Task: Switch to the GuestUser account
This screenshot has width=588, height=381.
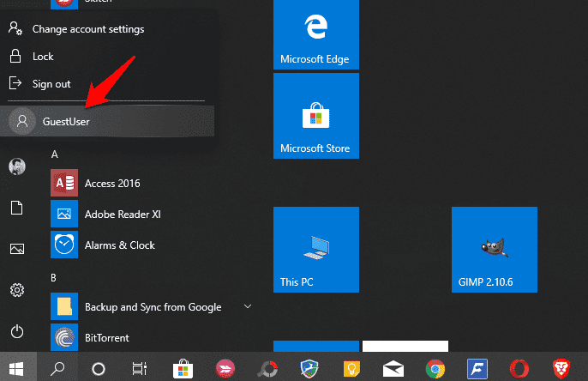Action: 107,121
